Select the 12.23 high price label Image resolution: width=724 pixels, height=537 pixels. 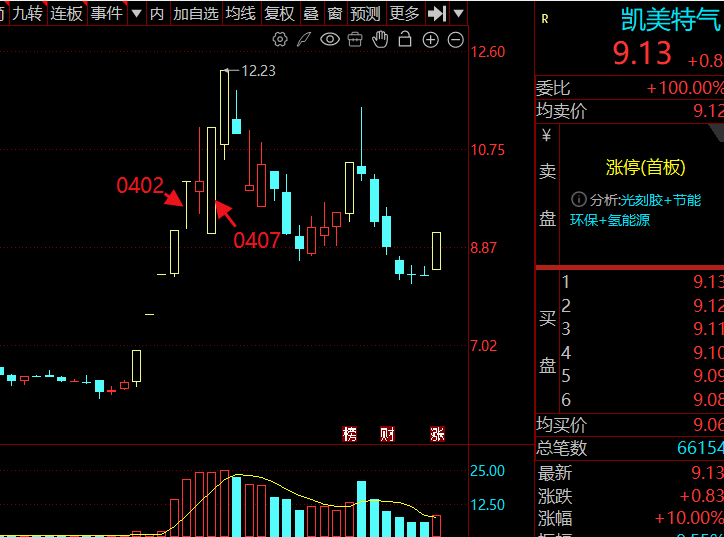point(258,71)
